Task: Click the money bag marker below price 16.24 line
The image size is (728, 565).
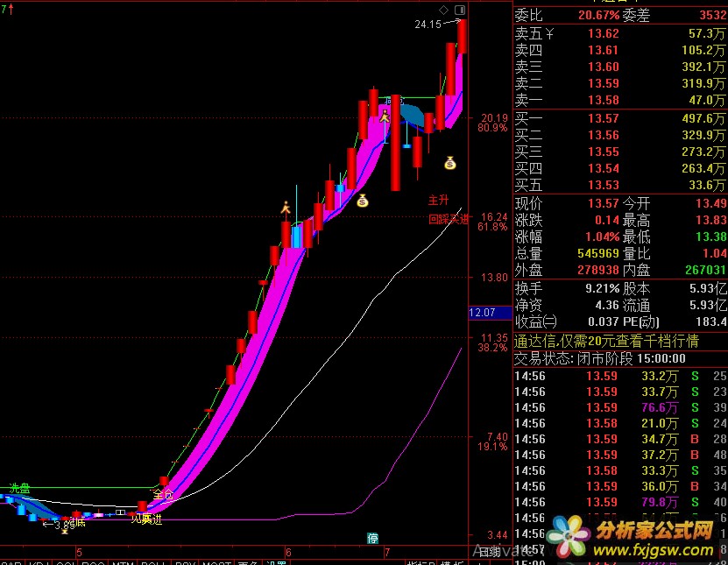Action: 363,201
